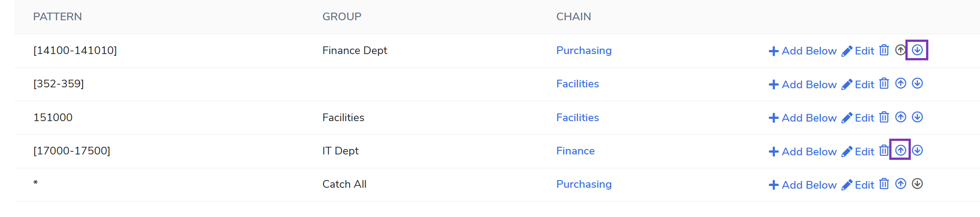This screenshot has height=217, width=980.
Task: Move the 151000 rule up
Action: pos(900,117)
